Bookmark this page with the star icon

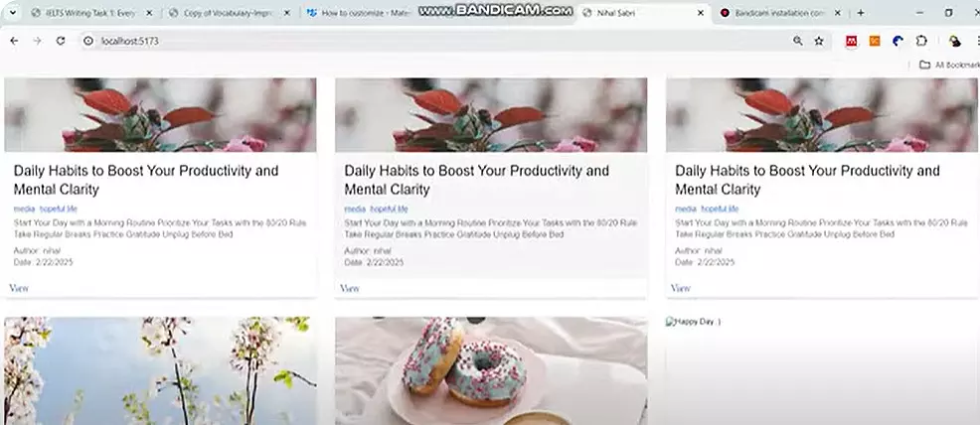pyautogui.click(x=819, y=41)
